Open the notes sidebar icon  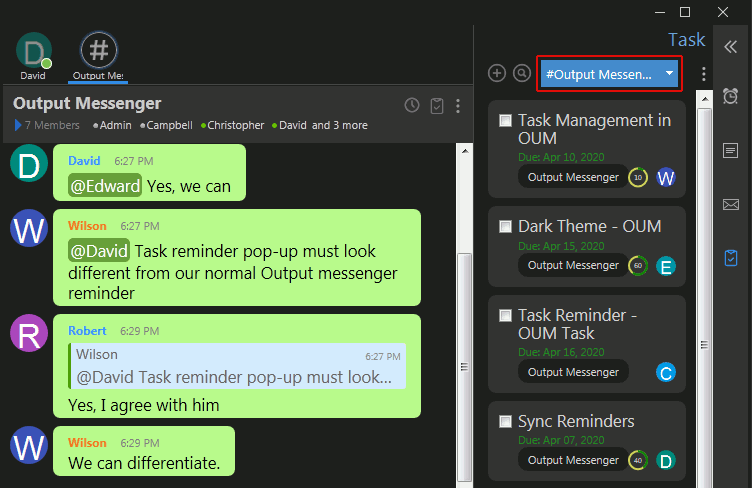pos(730,151)
